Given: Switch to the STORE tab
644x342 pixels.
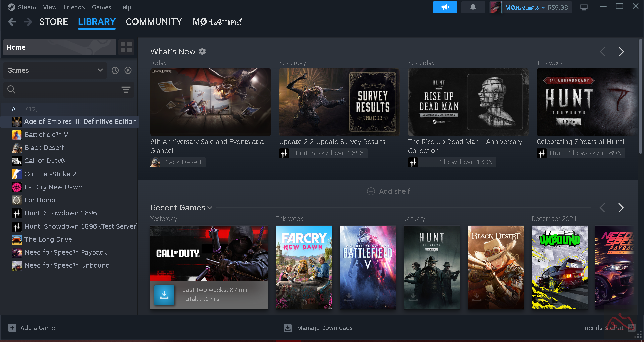Looking at the screenshot, I should tap(54, 22).
